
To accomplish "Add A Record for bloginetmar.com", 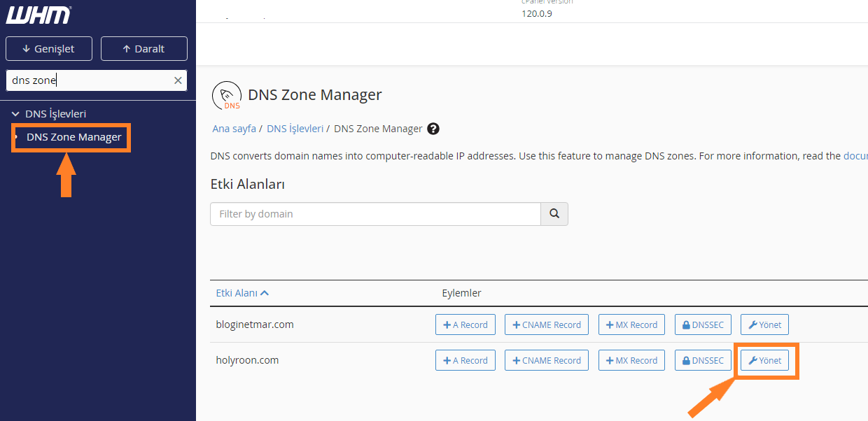I will pyautogui.click(x=465, y=324).
